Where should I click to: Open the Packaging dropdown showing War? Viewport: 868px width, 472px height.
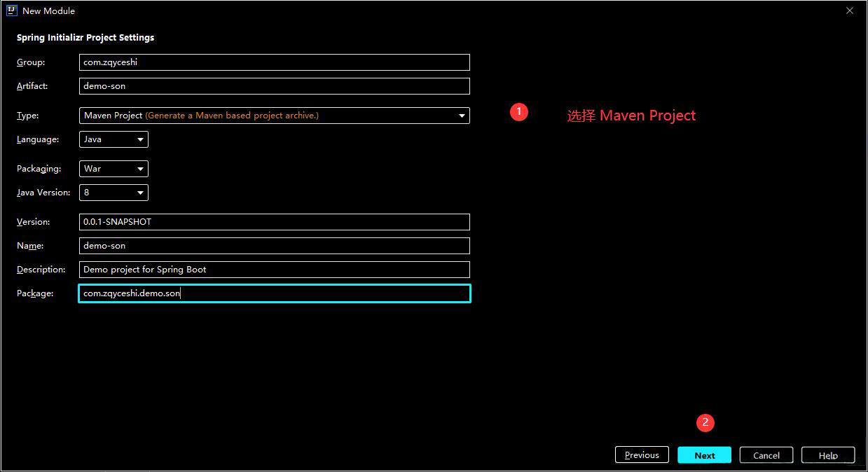click(113, 169)
